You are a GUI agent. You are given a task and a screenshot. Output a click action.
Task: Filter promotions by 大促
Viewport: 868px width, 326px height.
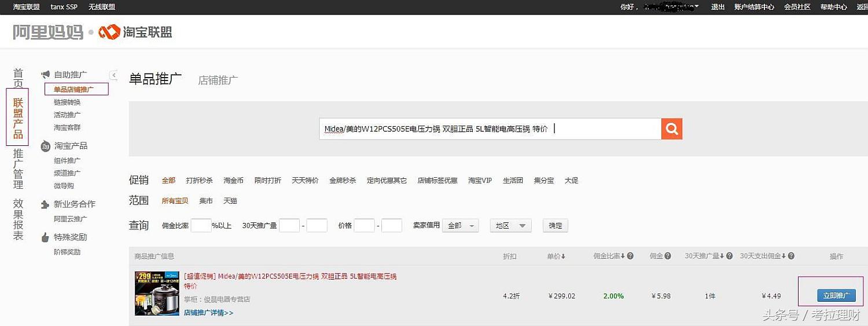[x=571, y=181]
